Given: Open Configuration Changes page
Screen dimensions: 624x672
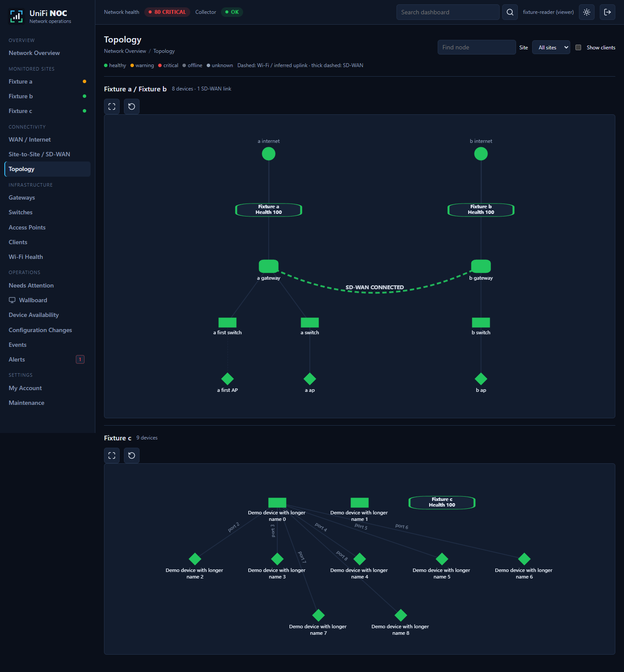Looking at the screenshot, I should 47,330.
